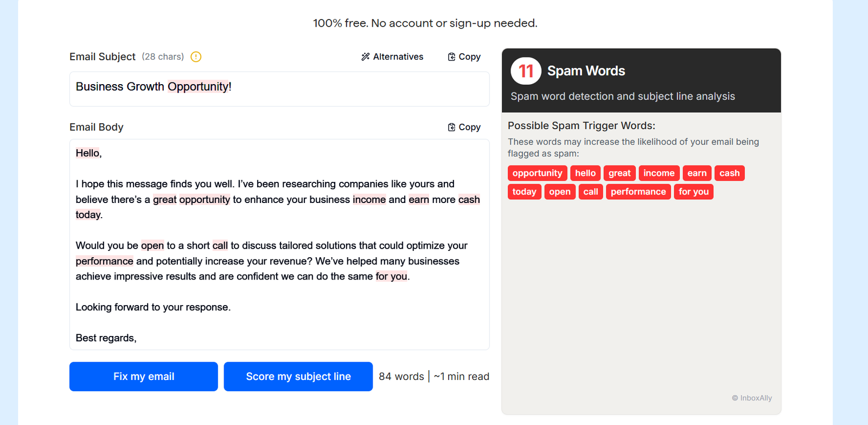Click the yellow warning icon beside subject length

(x=196, y=56)
